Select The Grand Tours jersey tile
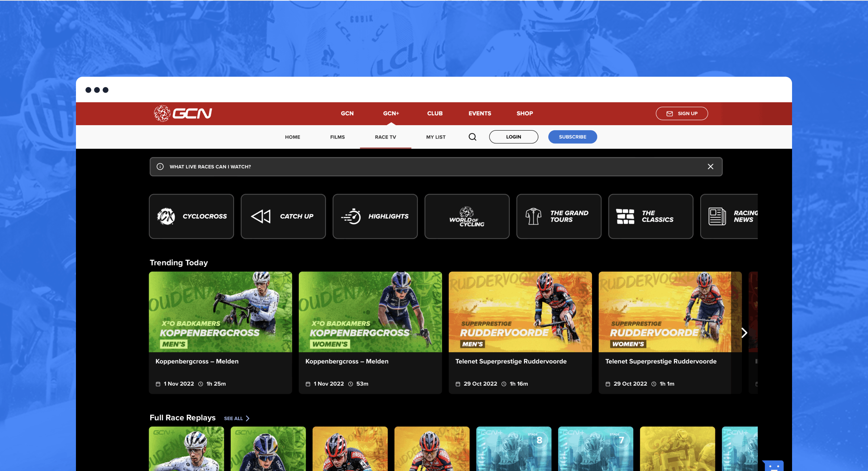 coord(559,216)
